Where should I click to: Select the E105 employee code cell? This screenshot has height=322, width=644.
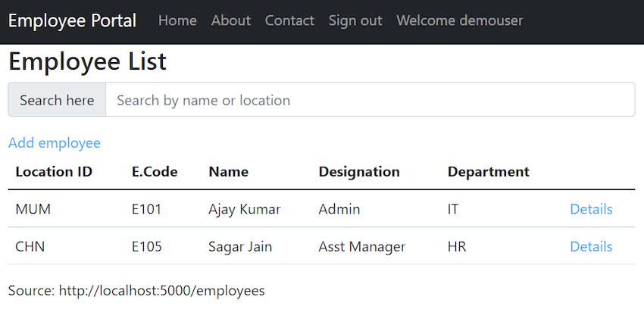pos(147,246)
